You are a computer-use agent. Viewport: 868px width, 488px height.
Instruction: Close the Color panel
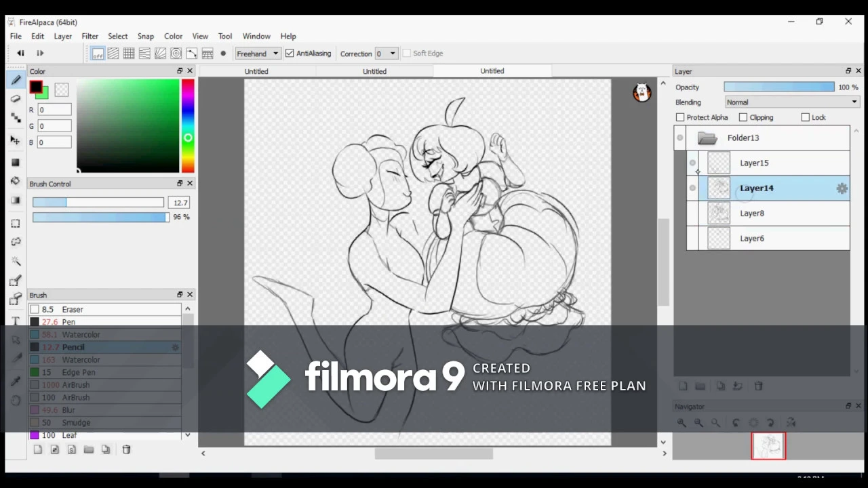click(190, 71)
